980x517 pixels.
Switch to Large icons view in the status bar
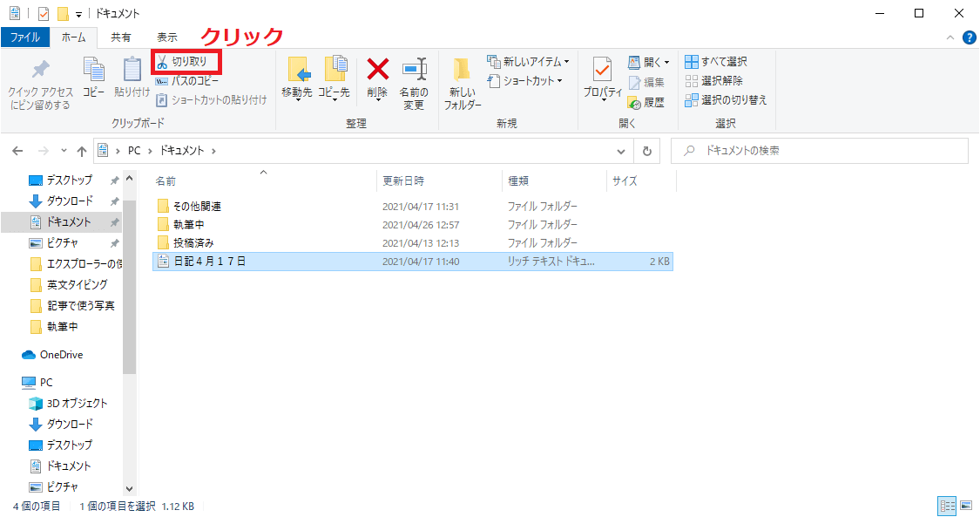[x=966, y=506]
